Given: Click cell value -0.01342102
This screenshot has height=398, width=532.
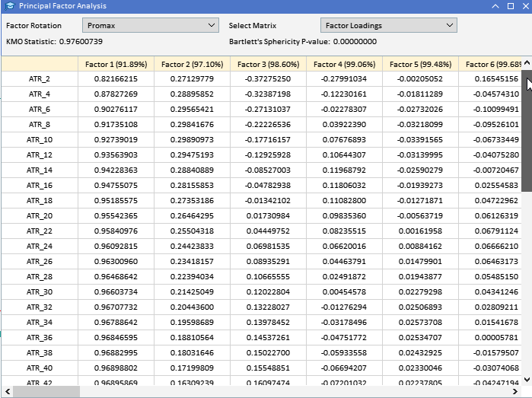Looking at the screenshot, I should point(268,201).
